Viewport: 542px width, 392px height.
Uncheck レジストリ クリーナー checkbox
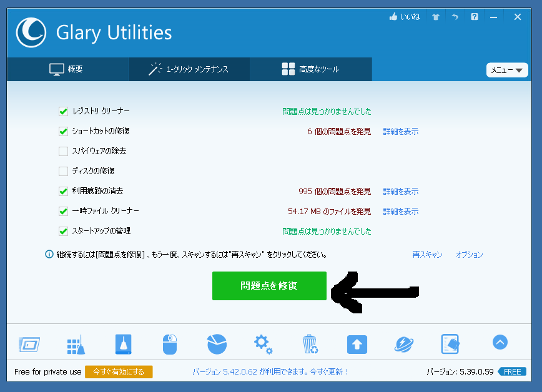[63, 111]
